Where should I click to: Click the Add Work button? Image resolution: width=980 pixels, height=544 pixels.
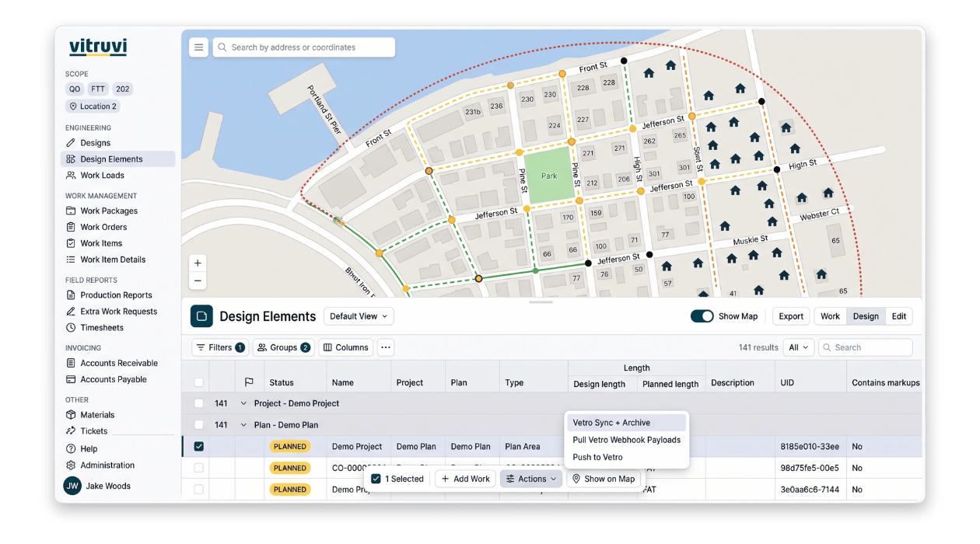click(x=466, y=479)
